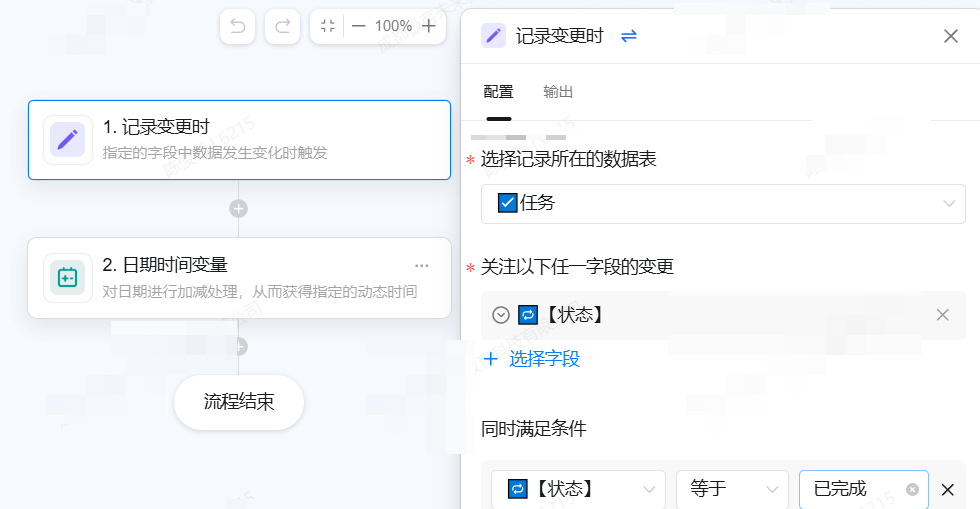Clear the 已完成 value field

point(912,490)
